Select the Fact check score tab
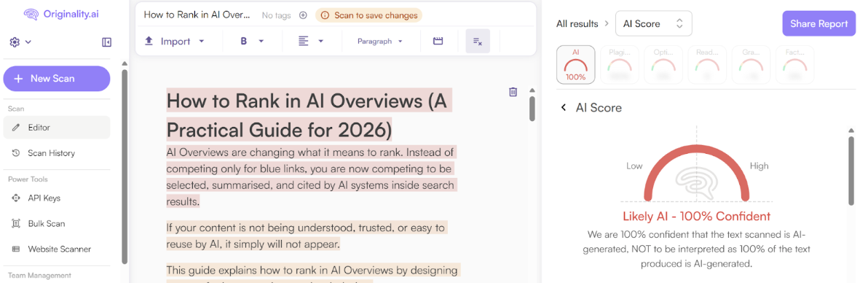This screenshot has height=283, width=868. pyautogui.click(x=795, y=65)
